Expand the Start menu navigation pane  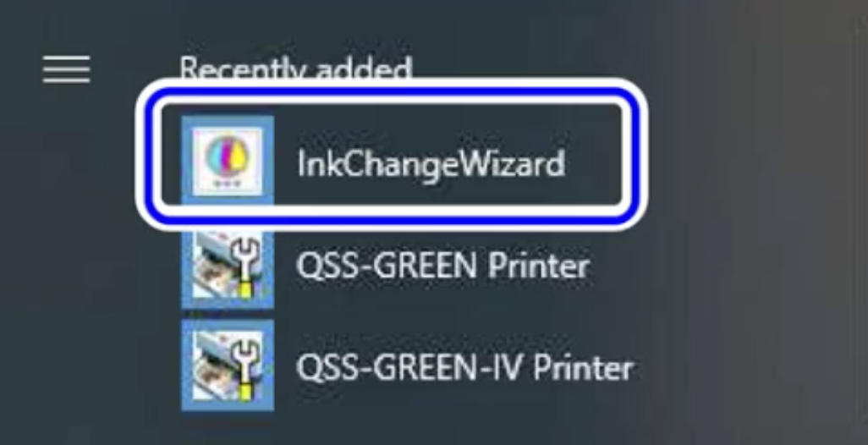pos(67,69)
